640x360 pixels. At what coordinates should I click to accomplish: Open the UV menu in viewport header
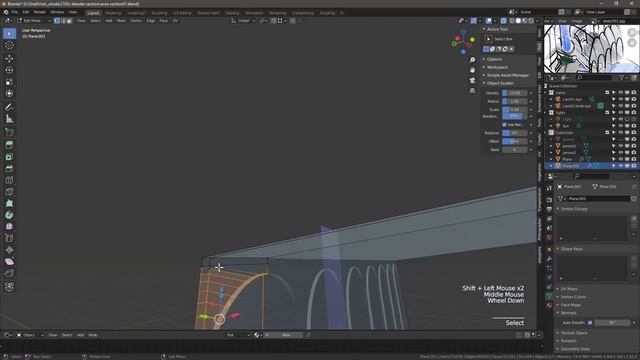[x=175, y=21]
